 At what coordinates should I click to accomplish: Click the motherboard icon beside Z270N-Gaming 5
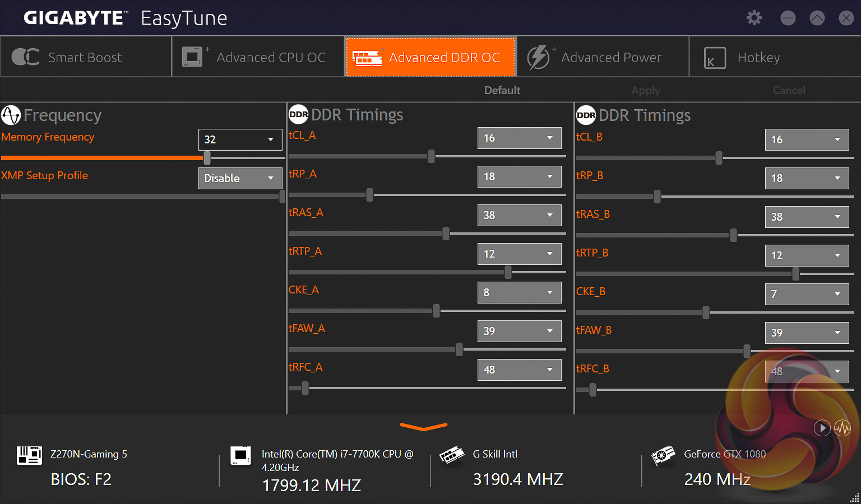[29, 455]
